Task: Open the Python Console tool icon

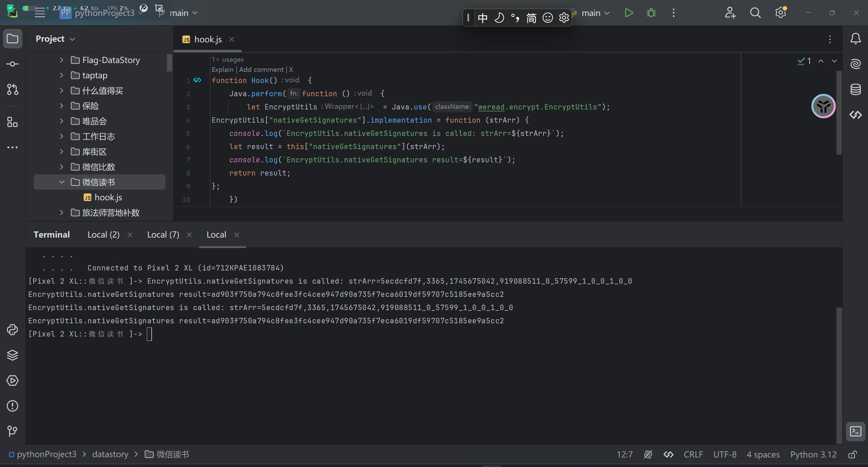Action: point(13,330)
